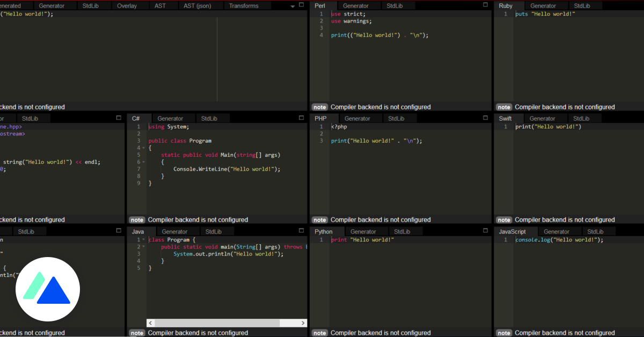Maximize the C# editor panel
This screenshot has width=644, height=337.
click(301, 118)
